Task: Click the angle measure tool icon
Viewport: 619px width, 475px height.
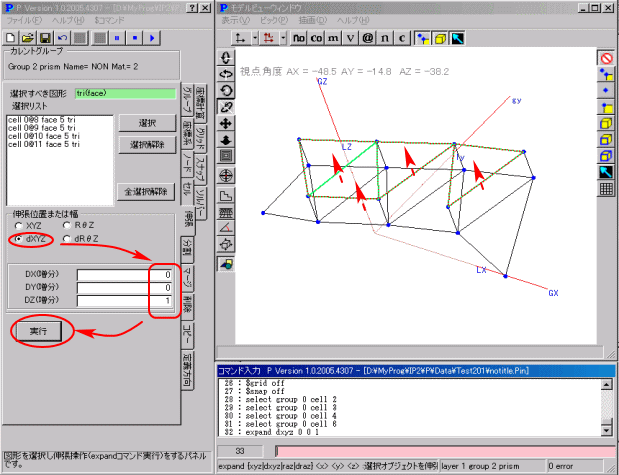Action: (226, 228)
